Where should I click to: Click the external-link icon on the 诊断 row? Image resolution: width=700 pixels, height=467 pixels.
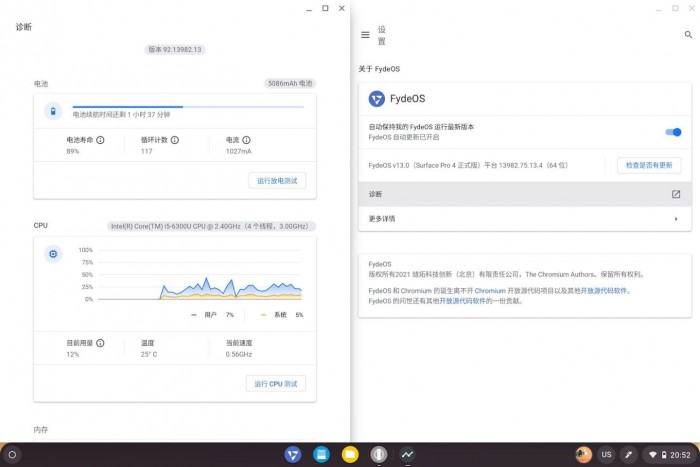click(676, 194)
